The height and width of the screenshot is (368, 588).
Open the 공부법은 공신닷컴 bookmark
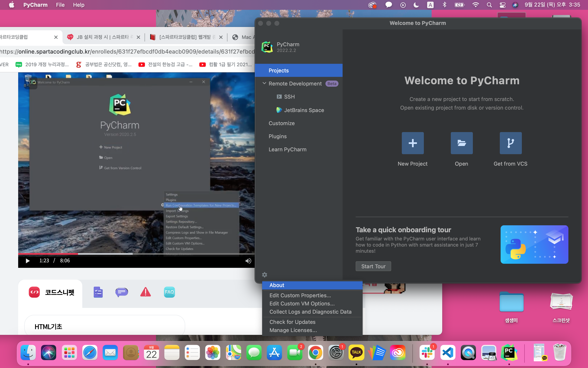click(104, 64)
